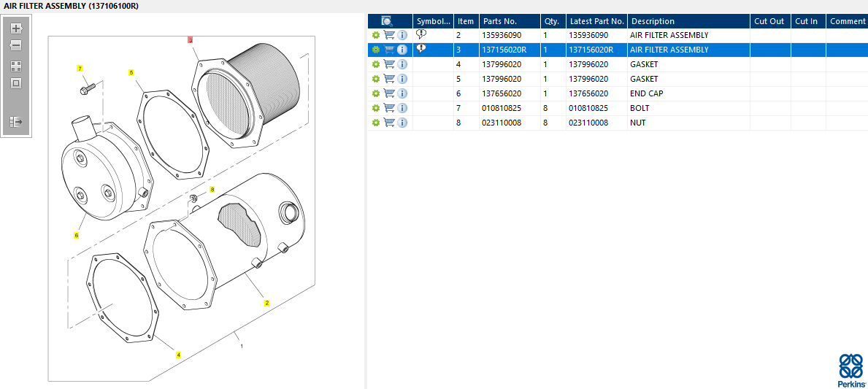
Task: Add item 3 part 137156020R to cart
Action: (x=389, y=50)
